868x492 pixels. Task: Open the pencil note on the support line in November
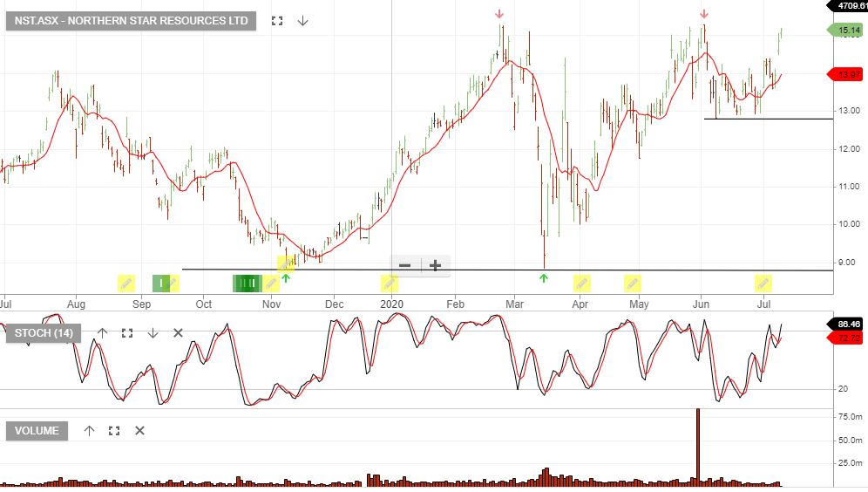(286, 263)
